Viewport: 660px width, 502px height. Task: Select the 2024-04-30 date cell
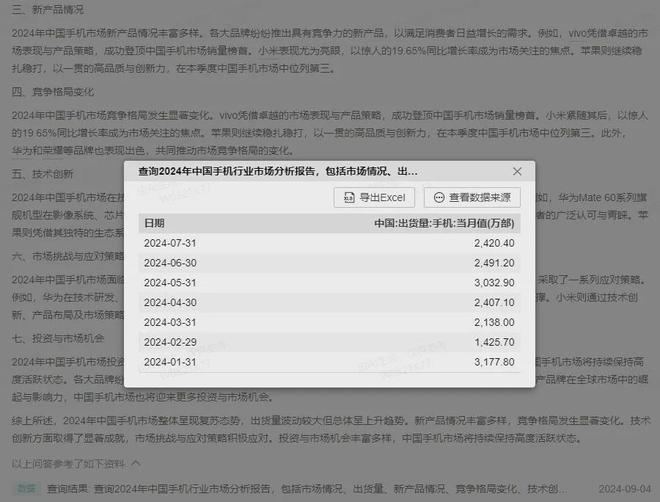click(x=170, y=303)
